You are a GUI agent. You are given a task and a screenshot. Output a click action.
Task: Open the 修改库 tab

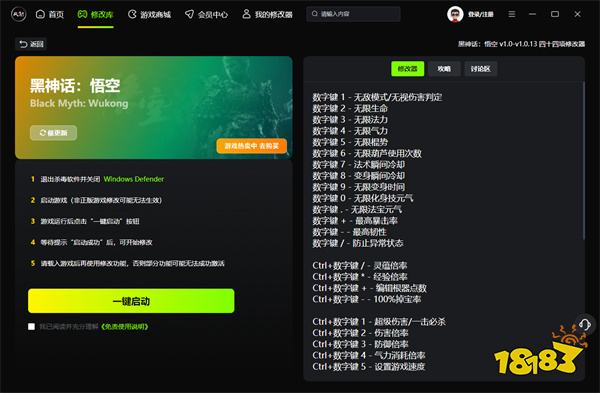point(95,15)
